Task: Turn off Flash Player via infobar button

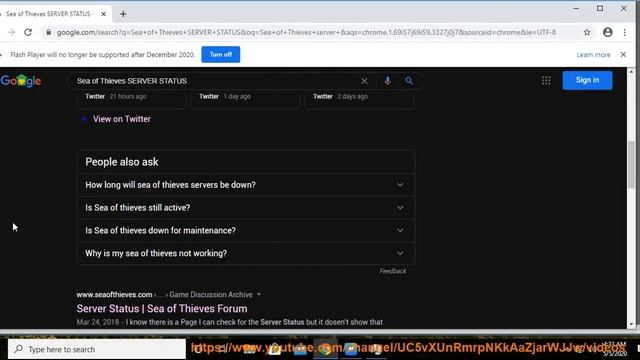Action: click(x=220, y=54)
